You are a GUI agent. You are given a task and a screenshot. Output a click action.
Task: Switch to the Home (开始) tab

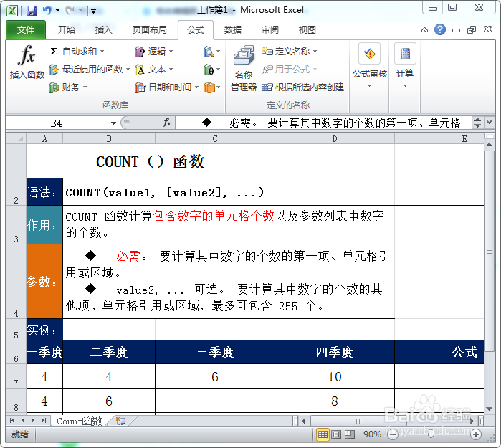67,30
